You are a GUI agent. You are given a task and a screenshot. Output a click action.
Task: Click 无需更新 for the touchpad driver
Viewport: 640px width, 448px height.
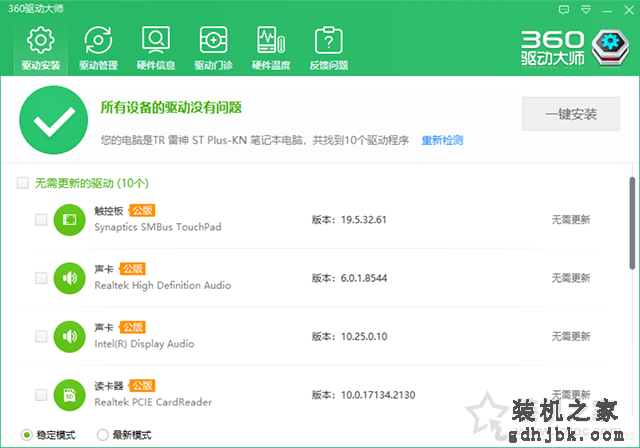pos(571,220)
